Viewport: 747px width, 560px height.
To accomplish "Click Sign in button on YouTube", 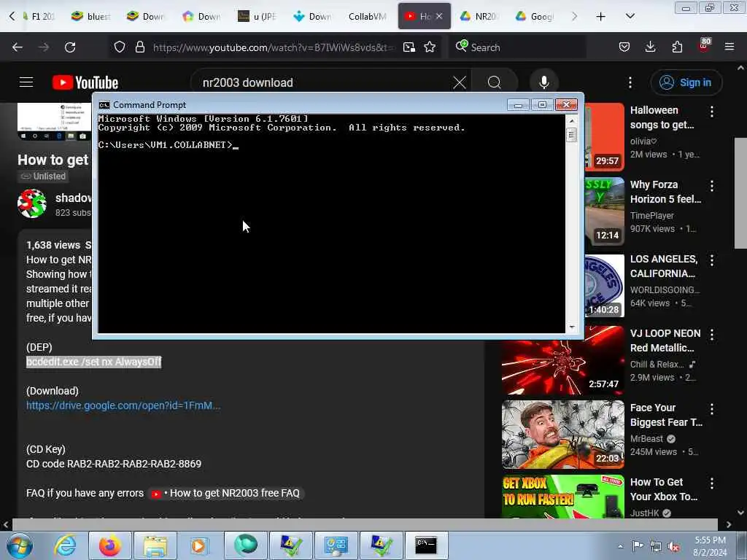I will [686, 82].
